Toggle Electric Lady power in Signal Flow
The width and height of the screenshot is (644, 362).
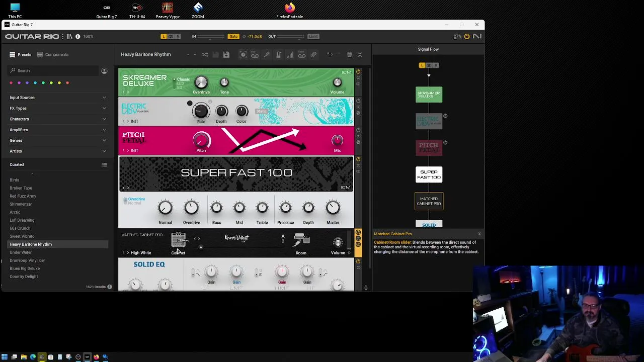point(445,116)
